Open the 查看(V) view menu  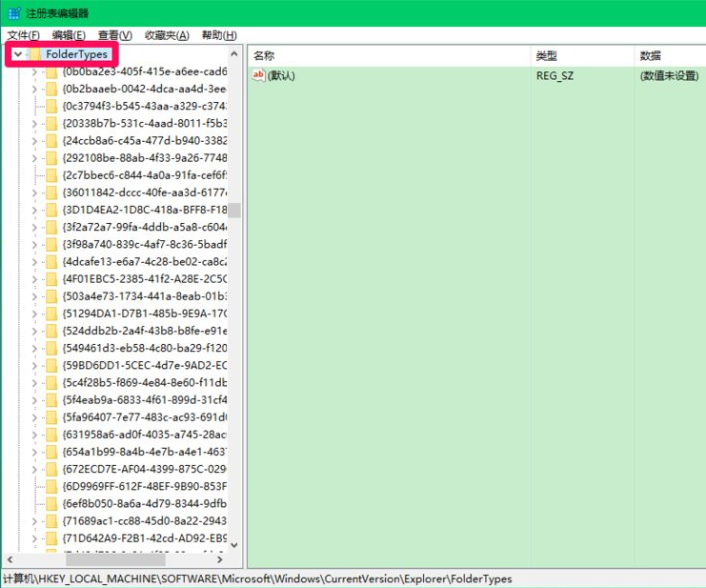(115, 35)
